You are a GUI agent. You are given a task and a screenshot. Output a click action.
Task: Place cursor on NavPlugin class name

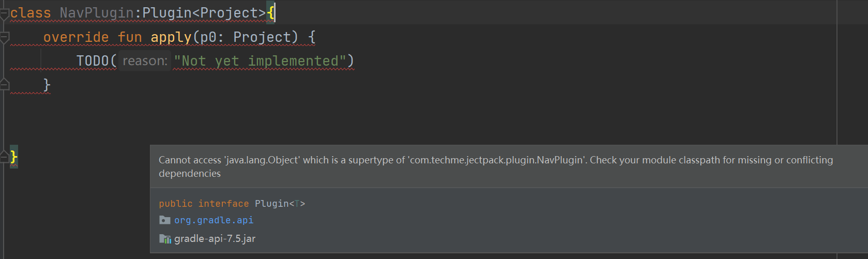point(97,13)
